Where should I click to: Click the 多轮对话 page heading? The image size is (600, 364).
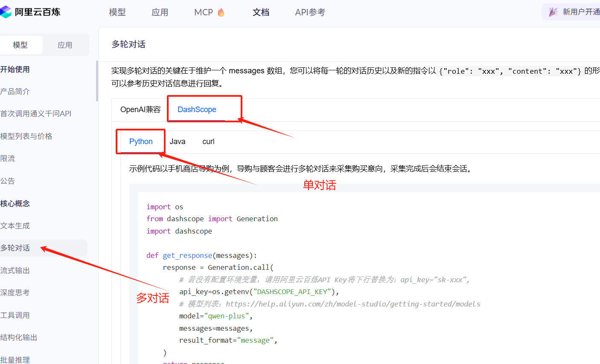click(x=128, y=44)
